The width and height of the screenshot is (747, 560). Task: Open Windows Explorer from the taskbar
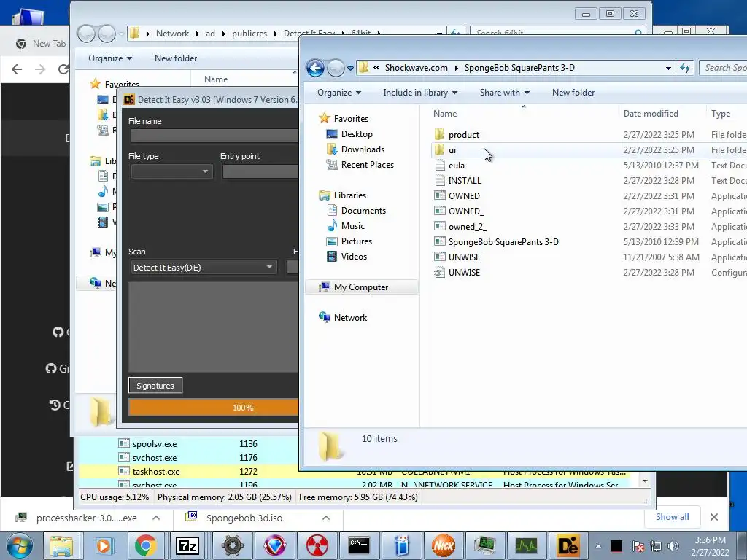(61, 545)
